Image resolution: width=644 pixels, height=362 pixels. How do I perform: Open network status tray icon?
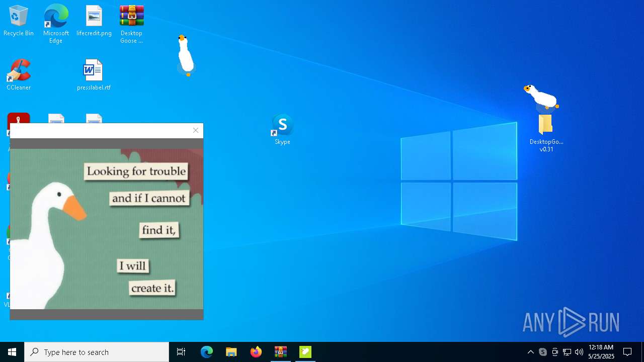(x=567, y=352)
